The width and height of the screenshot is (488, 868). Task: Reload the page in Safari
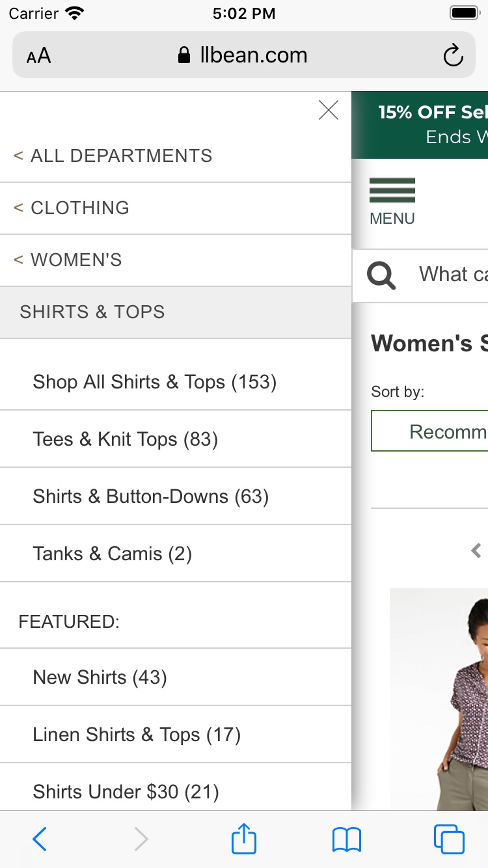click(453, 56)
